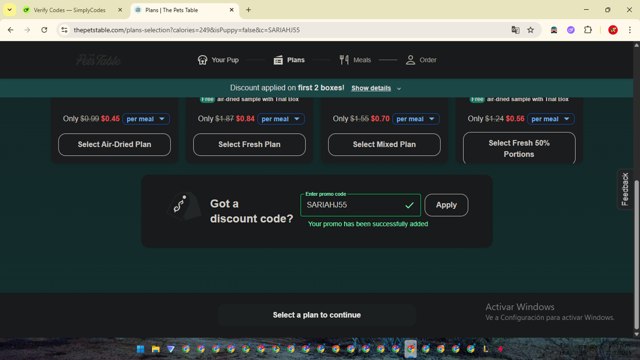Screen dimensions: 640x360
Task: Open the red app icon in taskbar
Action: [500, 349]
